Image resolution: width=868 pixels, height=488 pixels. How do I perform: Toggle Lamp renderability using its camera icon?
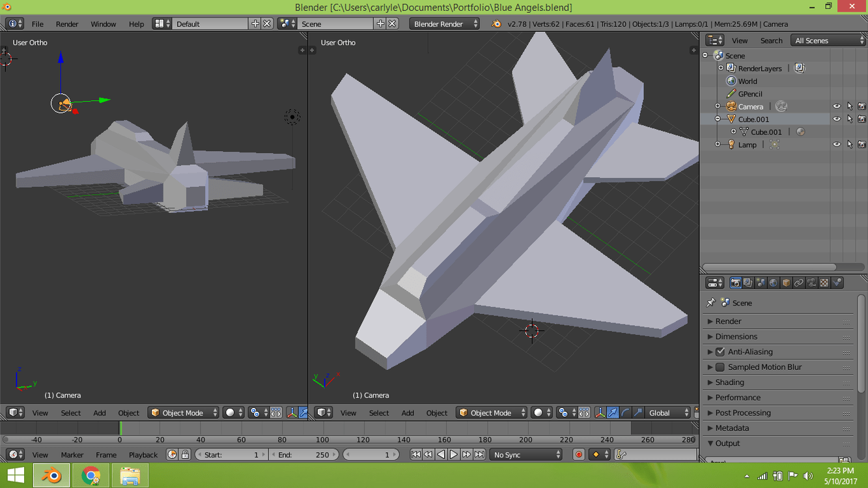click(861, 145)
